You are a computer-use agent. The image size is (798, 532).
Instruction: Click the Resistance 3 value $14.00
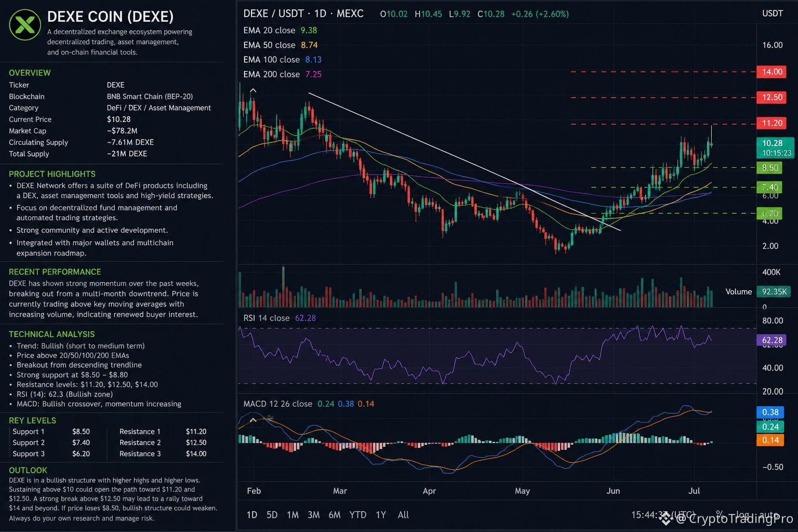tap(196, 454)
